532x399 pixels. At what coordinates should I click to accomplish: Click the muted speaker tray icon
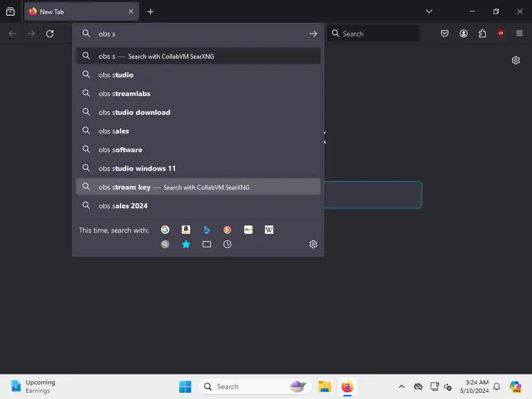click(448, 387)
